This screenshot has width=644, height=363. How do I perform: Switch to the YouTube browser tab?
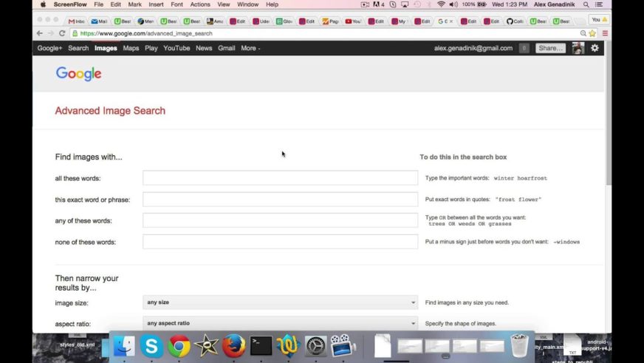353,21
